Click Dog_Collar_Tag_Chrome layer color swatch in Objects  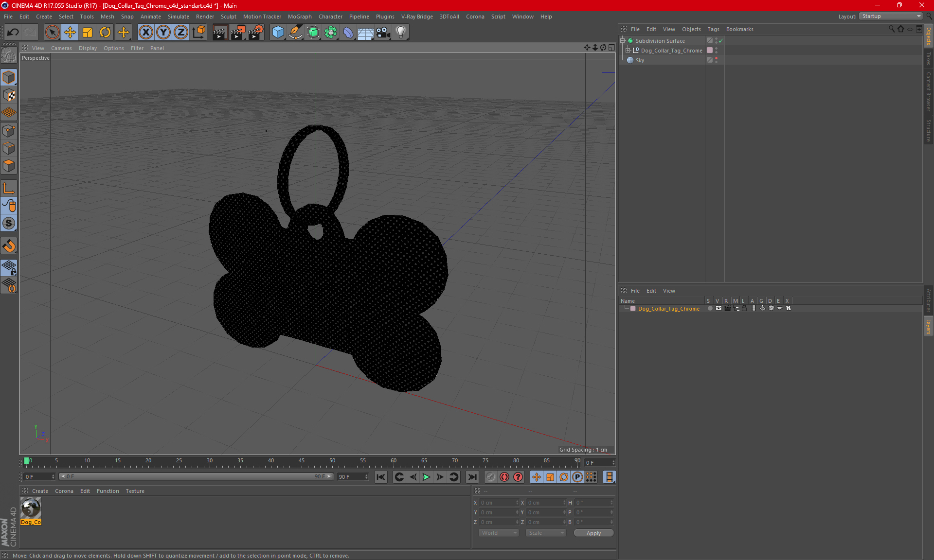tap(710, 50)
